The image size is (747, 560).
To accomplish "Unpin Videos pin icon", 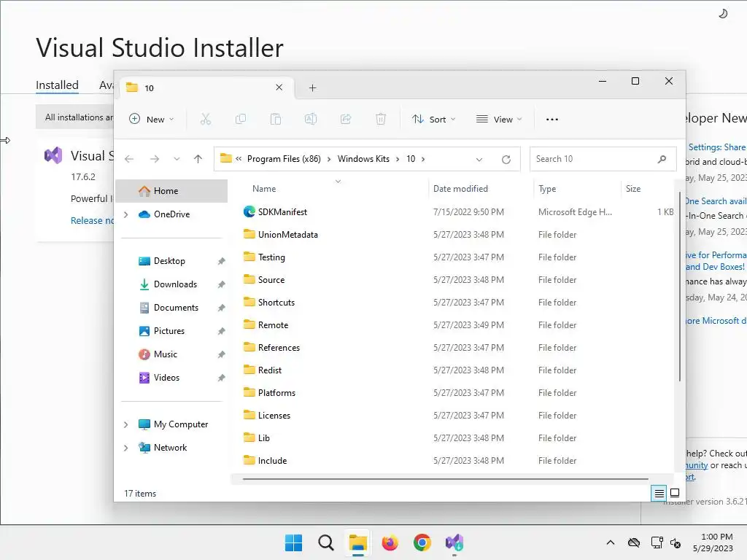I will point(221,378).
